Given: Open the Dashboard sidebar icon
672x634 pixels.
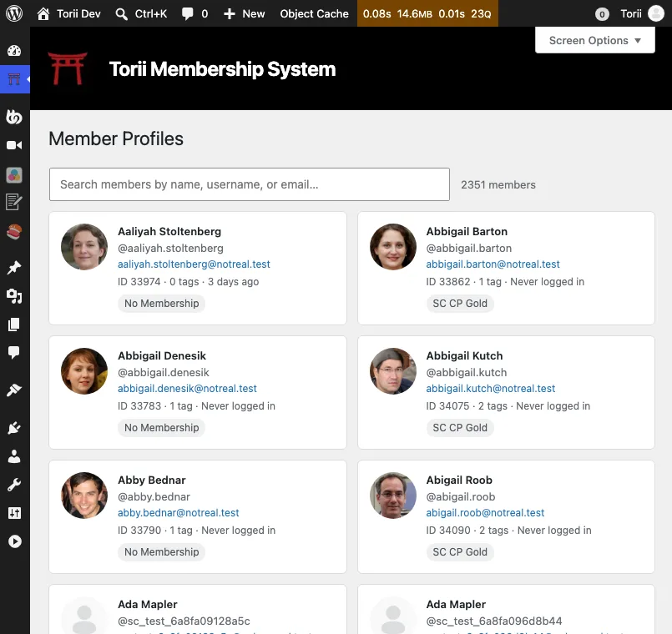Looking at the screenshot, I should tap(14, 51).
